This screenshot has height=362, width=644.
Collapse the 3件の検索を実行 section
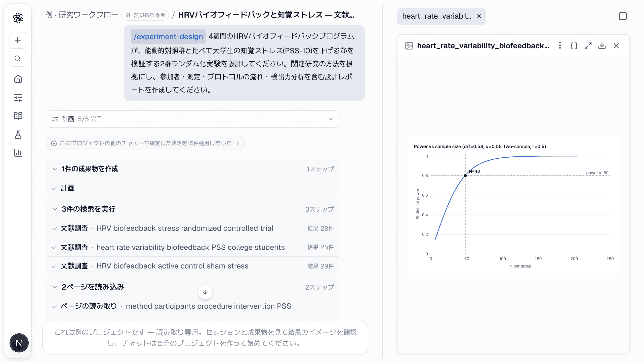pos(192,209)
